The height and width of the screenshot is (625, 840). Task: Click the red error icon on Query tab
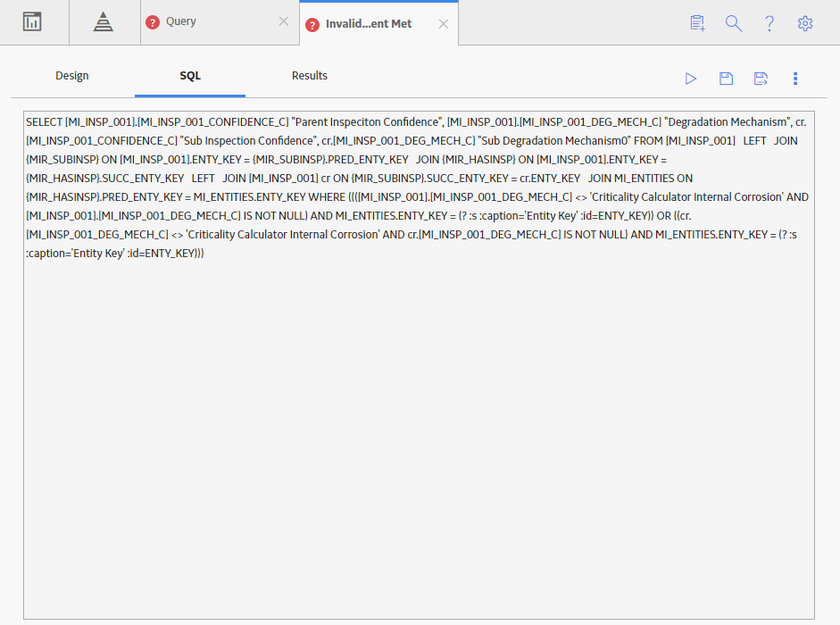click(x=153, y=22)
